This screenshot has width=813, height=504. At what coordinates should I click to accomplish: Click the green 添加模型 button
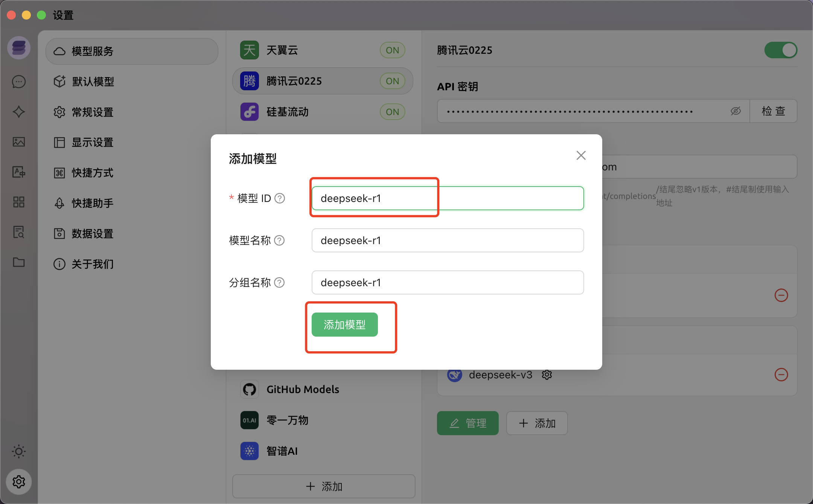coord(344,325)
